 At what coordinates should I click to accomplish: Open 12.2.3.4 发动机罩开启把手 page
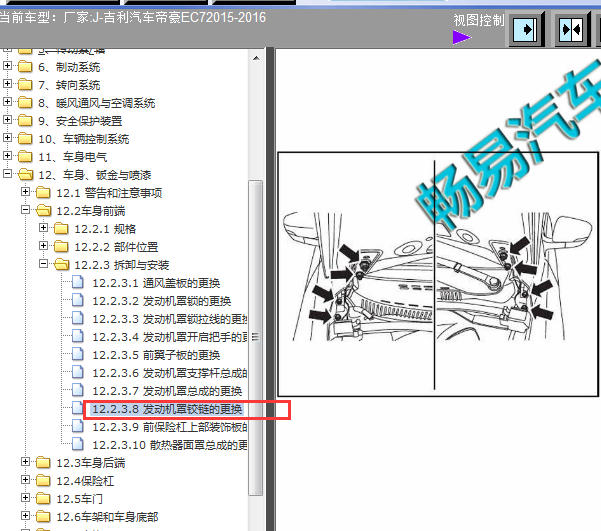click(170, 337)
